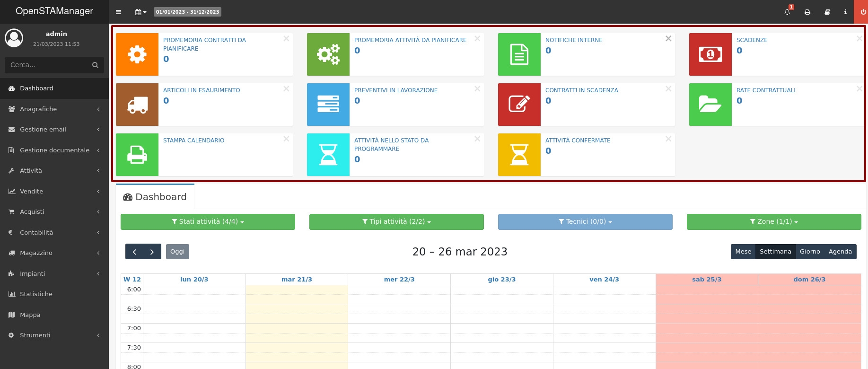Click the Oggi button
This screenshot has width=868, height=369.
click(x=177, y=252)
